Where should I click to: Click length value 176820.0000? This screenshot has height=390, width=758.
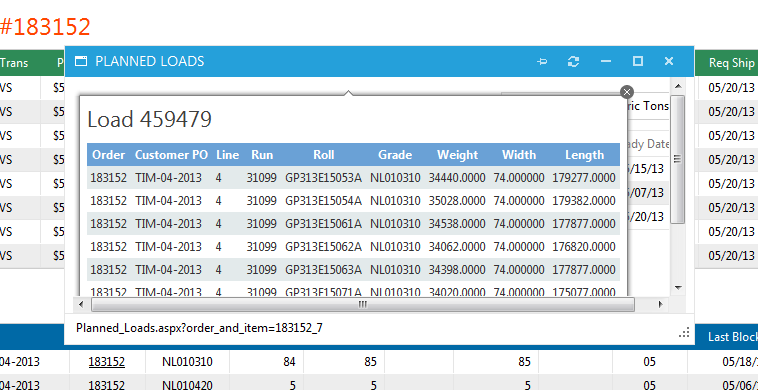[x=584, y=246]
